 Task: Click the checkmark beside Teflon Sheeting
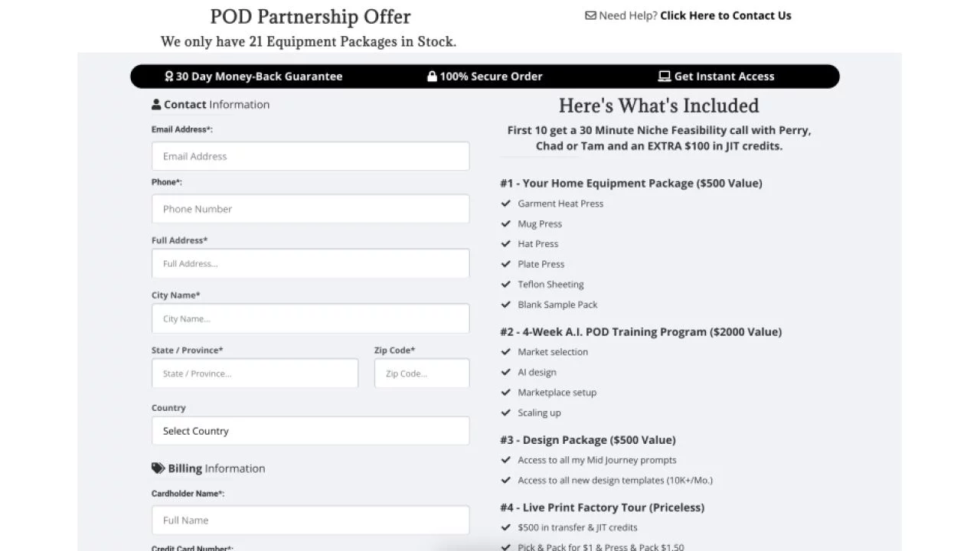pos(506,284)
